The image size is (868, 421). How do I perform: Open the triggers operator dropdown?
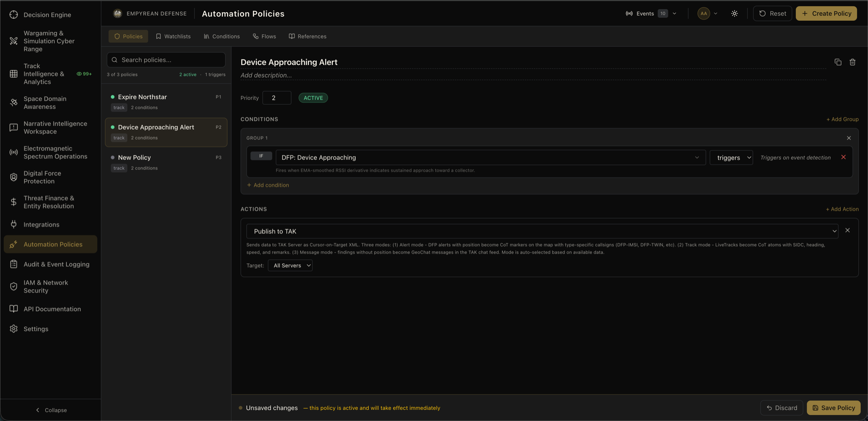[731, 158]
